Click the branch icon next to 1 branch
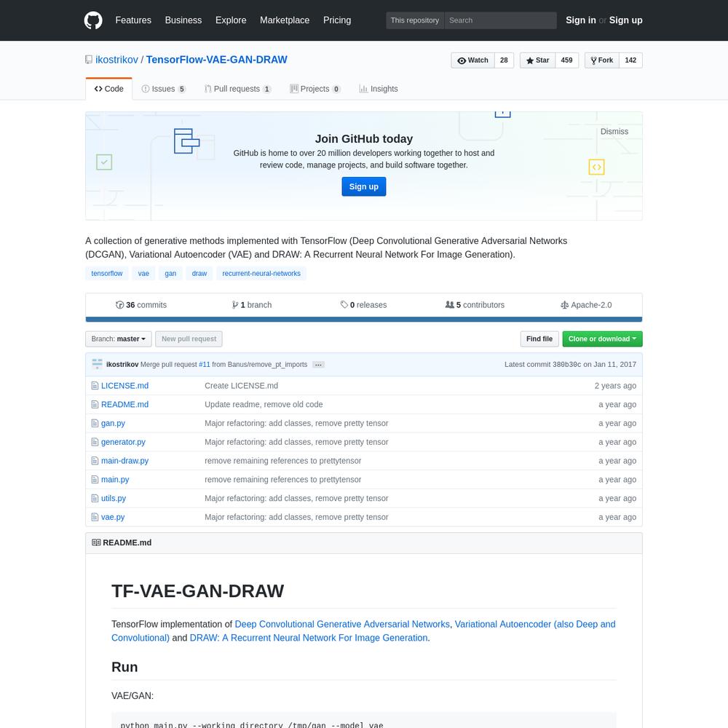The width and height of the screenshot is (728, 728). pos(235,305)
